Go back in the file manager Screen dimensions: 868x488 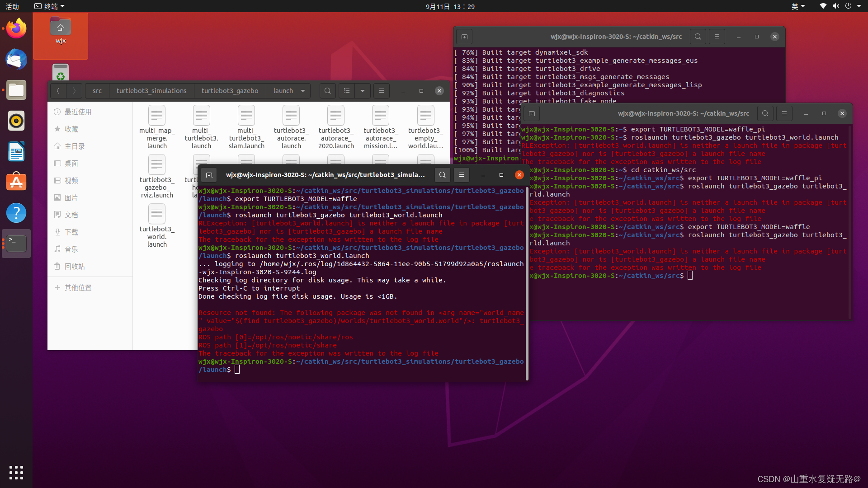click(x=58, y=91)
